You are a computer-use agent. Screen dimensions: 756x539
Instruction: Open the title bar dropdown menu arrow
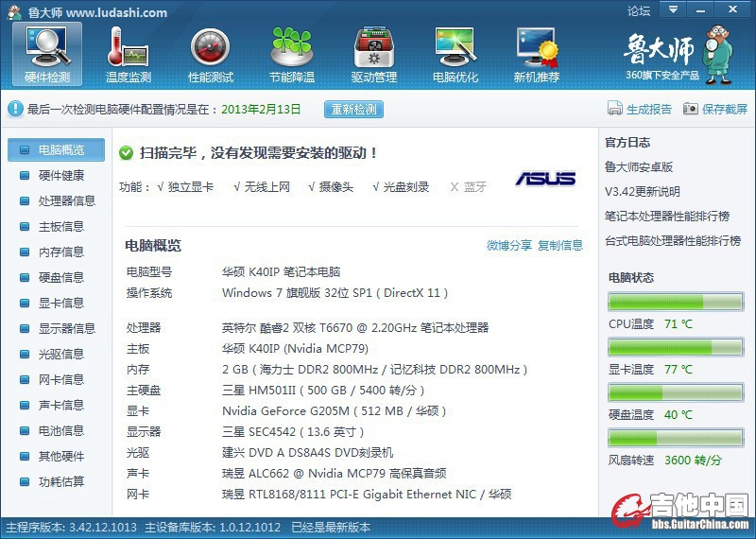point(672,9)
